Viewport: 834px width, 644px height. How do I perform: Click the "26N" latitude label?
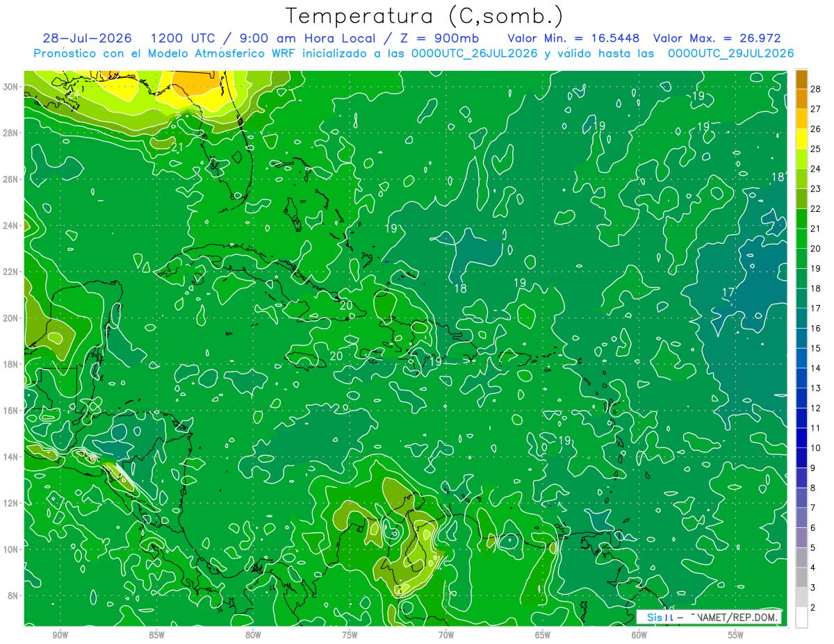click(x=11, y=179)
